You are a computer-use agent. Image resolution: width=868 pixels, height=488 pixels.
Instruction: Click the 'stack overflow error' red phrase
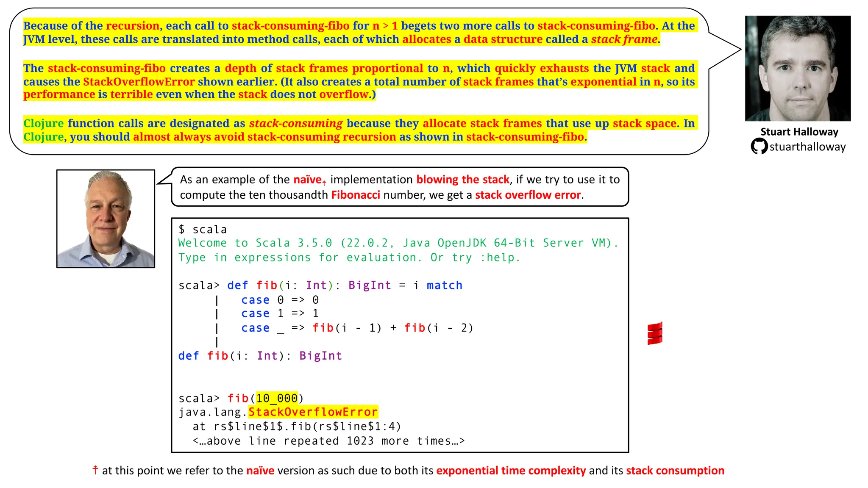(x=528, y=195)
